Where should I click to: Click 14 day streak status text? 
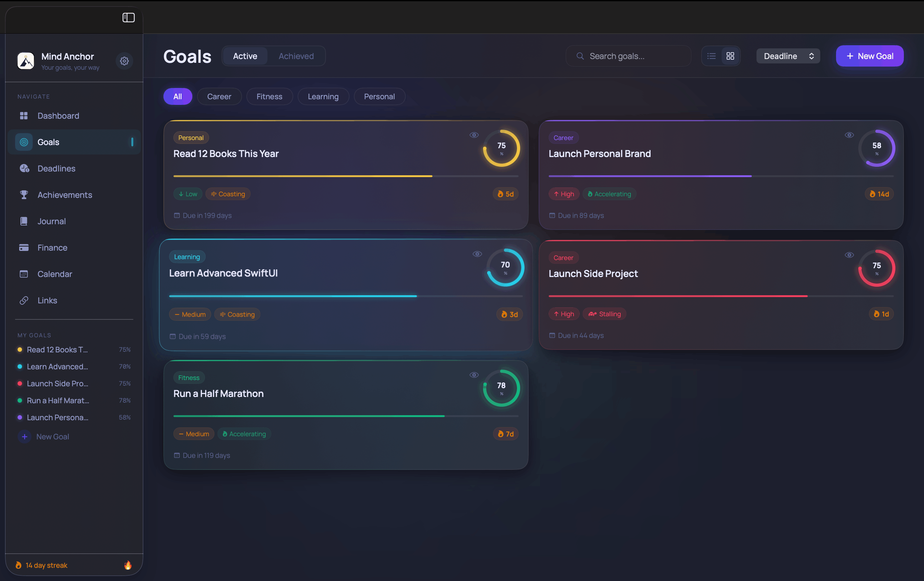point(47,565)
